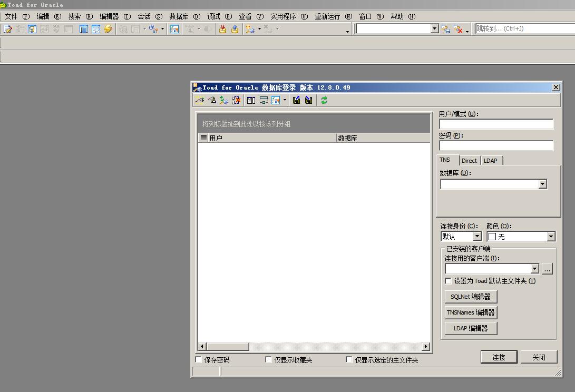Open the main toolbar connection combo box arrow
The height and width of the screenshot is (392, 575).
coord(435,28)
